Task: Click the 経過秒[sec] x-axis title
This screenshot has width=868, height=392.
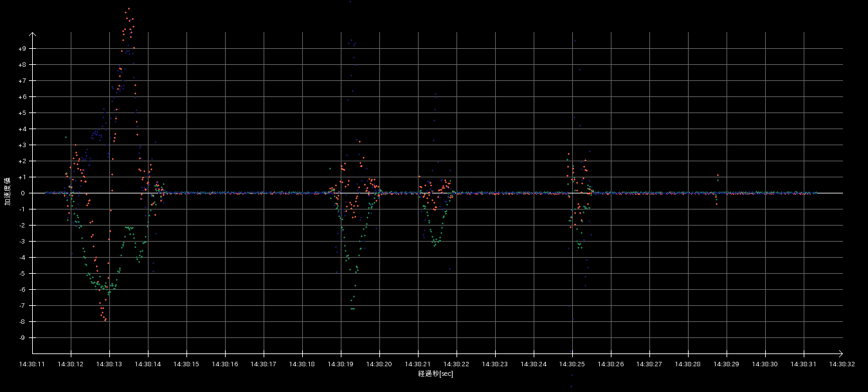Action: pyautogui.click(x=435, y=373)
